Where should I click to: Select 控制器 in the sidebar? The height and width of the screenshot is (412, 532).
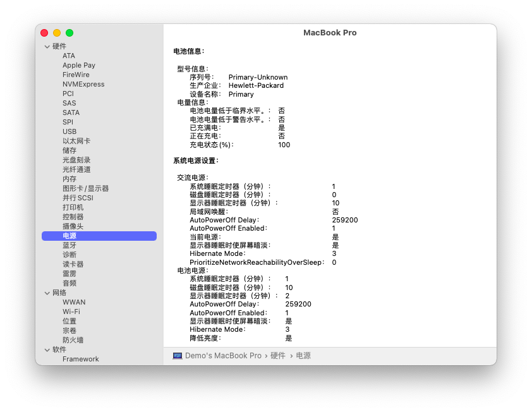(x=73, y=217)
